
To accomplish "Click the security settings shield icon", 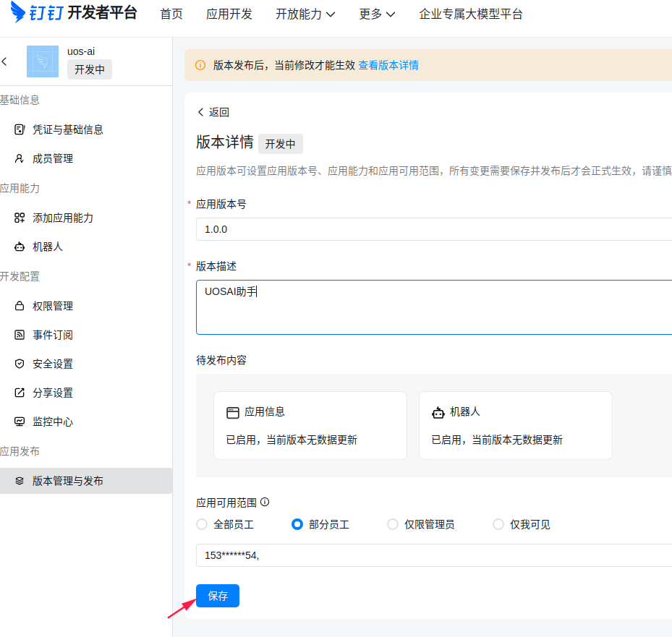I will 20,364.
